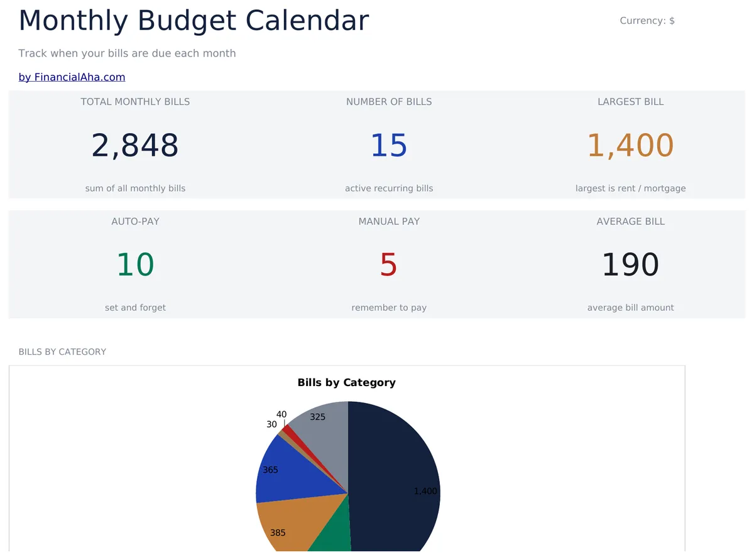Select the 190 average bill value
Viewport: 754px width, 560px height.
pos(630,265)
